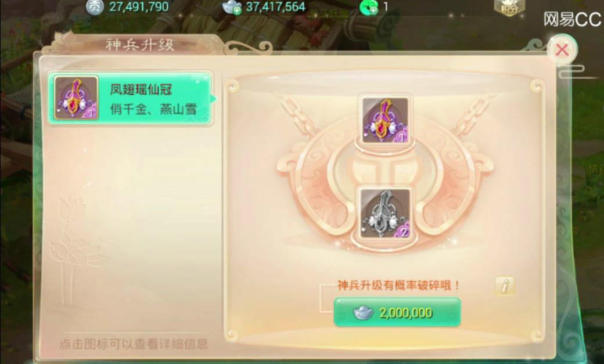This screenshot has height=364, width=604.
Task: Tap the 贡 contribution coin icon
Action: (x=94, y=6)
